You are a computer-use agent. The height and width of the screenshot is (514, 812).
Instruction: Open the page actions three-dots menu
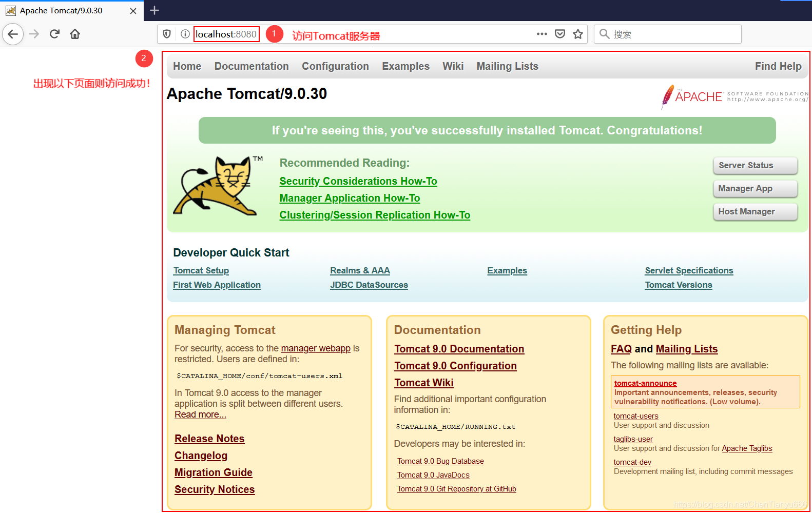point(542,34)
